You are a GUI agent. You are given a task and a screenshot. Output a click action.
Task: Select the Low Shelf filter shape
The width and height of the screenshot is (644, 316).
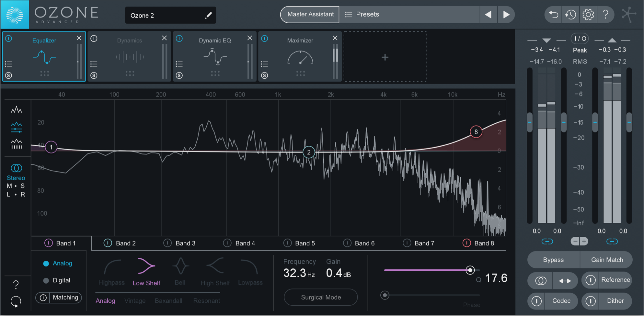146,272
